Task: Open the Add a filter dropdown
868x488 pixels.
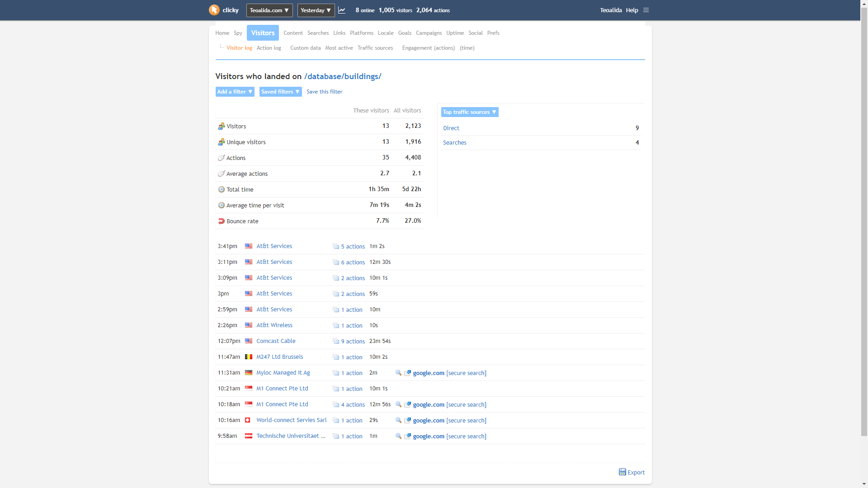Action: pyautogui.click(x=235, y=92)
